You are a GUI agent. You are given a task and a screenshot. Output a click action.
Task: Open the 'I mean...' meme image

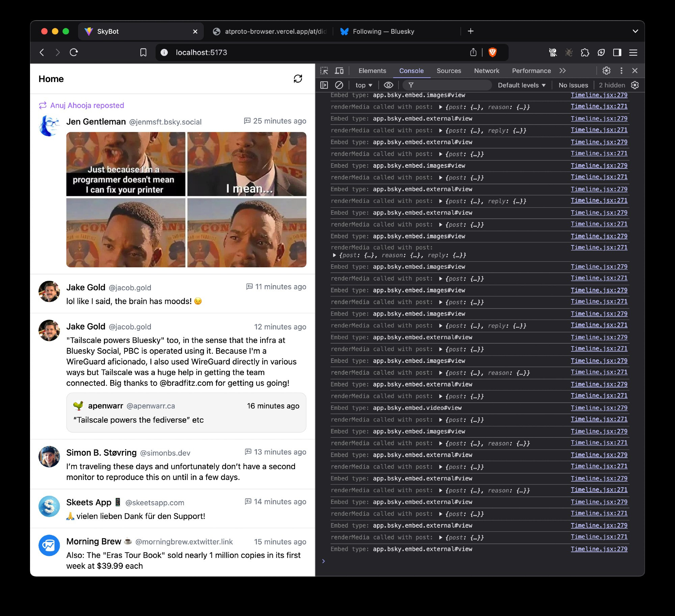pos(247,164)
